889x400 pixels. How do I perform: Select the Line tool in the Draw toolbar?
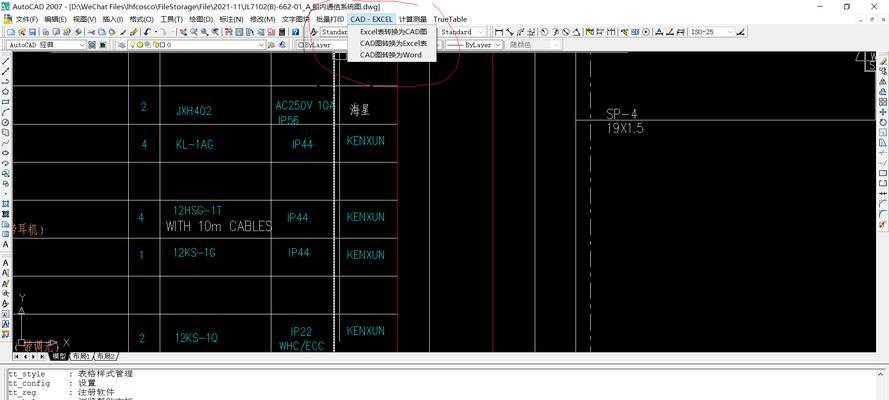click(6, 61)
